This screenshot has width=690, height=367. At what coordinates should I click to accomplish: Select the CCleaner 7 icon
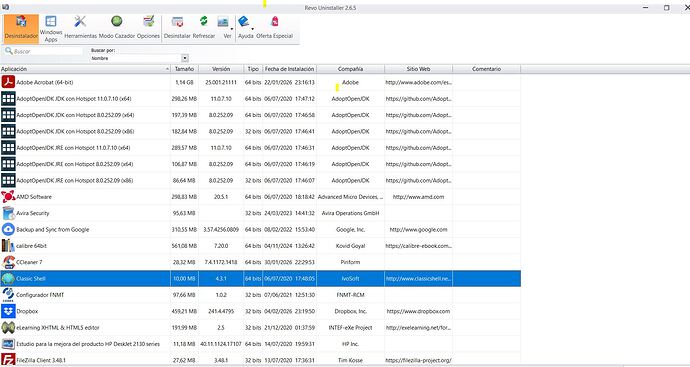coord(8,262)
